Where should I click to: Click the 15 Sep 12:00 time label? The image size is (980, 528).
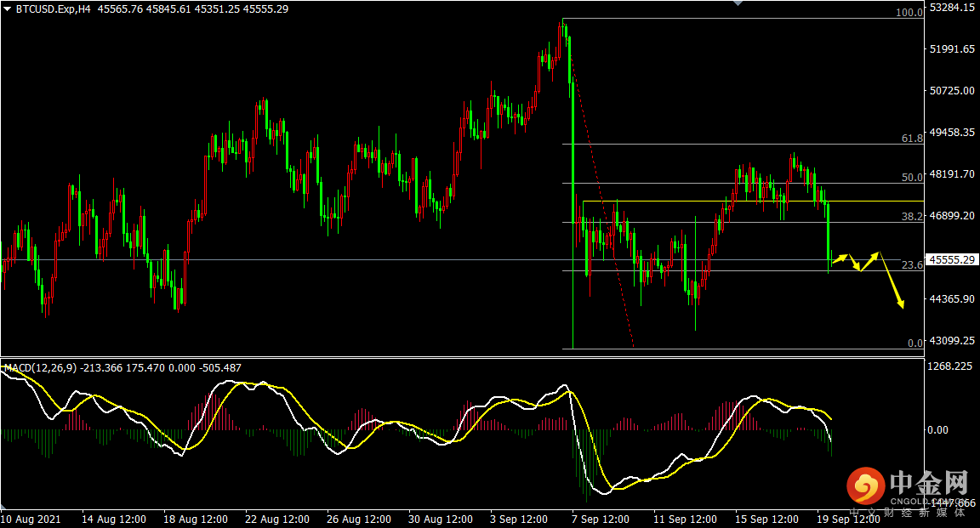point(766,519)
